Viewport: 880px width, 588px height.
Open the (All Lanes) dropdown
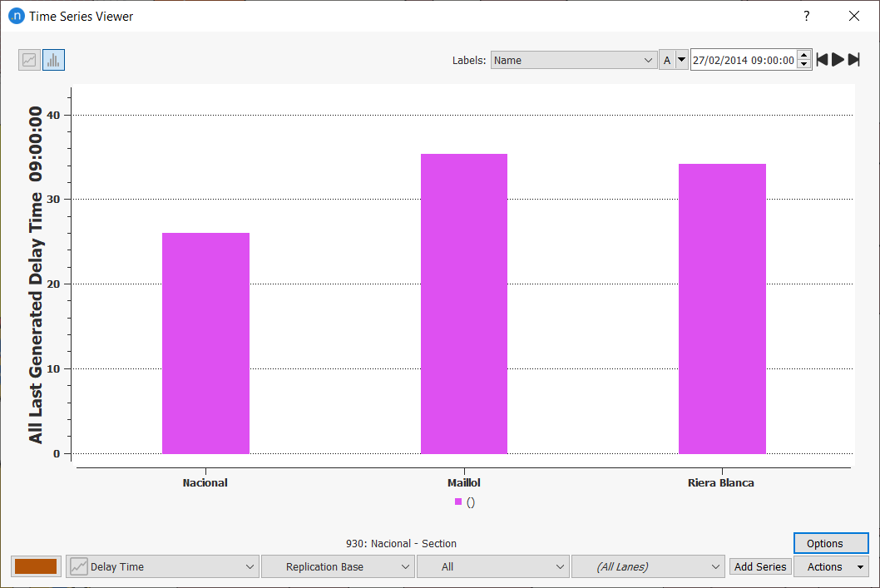647,566
